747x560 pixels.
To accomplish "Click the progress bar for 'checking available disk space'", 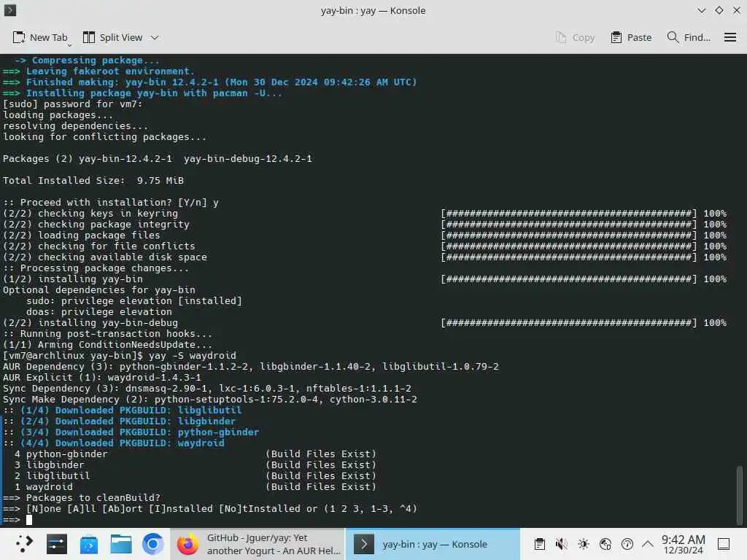I will click(569, 257).
